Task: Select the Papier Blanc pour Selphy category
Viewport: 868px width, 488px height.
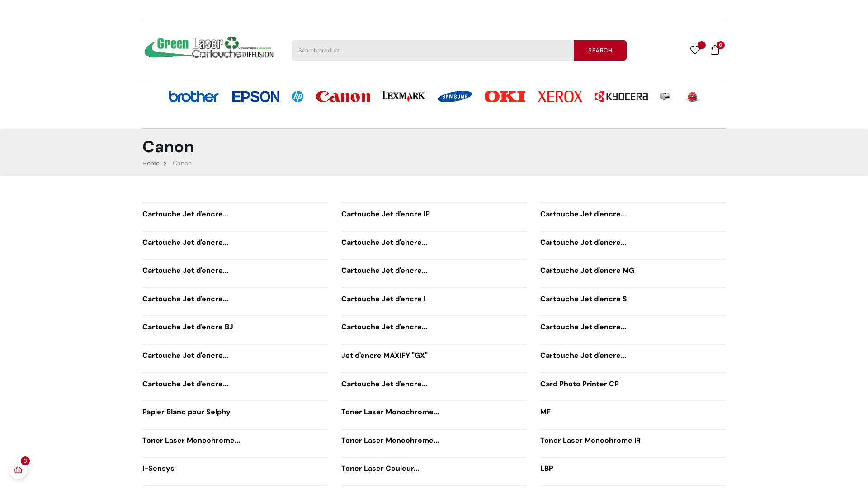Action: [x=186, y=412]
